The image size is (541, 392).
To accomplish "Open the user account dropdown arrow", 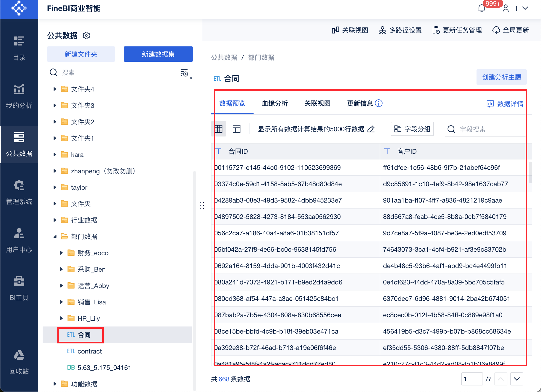I will click(525, 8).
